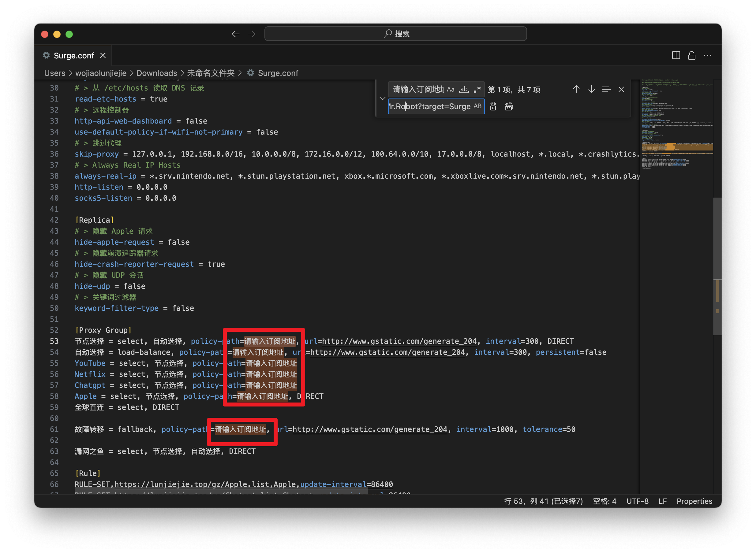Open the editor More Actions ellipsis
Viewport: 756px width, 553px height.
(x=707, y=56)
